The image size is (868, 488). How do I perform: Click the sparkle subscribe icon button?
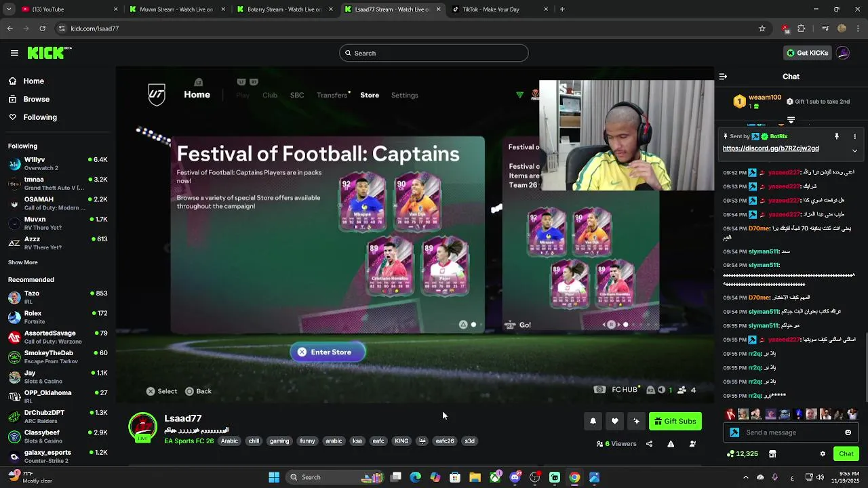click(x=636, y=421)
